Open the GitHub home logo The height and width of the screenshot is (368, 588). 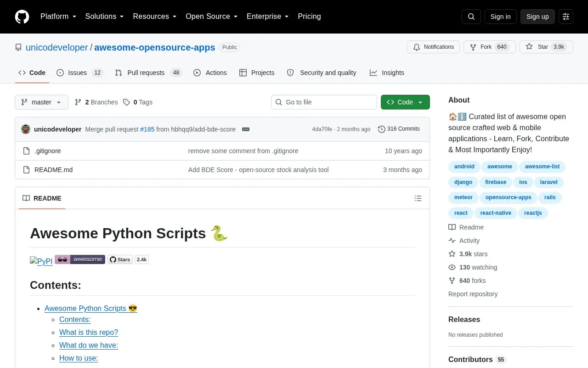click(22, 17)
